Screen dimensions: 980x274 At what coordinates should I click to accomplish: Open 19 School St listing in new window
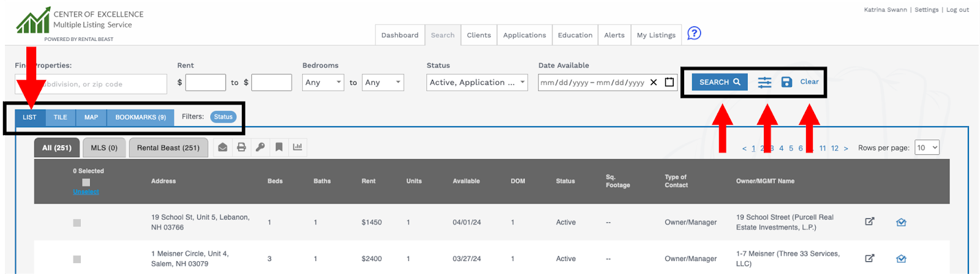click(x=870, y=221)
